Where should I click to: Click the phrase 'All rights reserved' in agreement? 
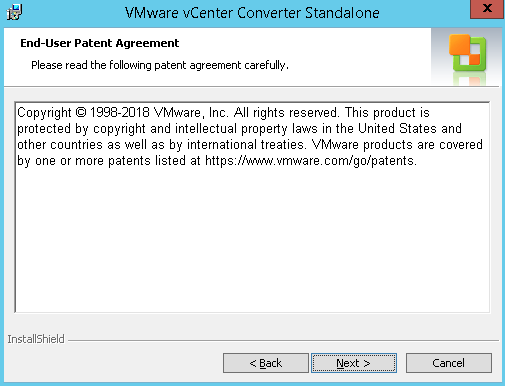(286, 113)
